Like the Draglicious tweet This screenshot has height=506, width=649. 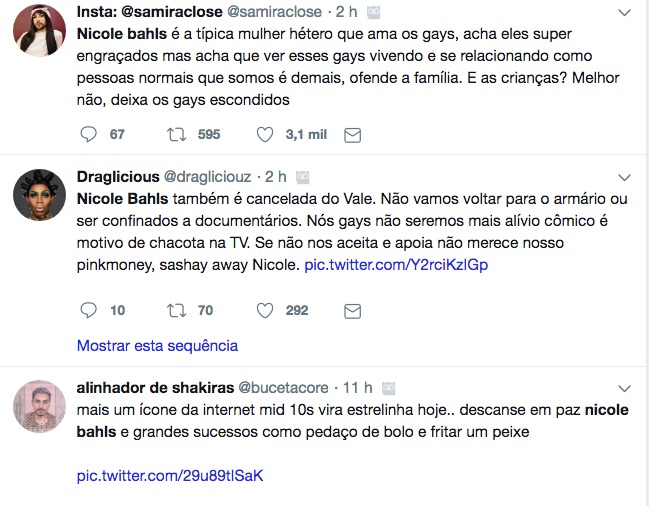tap(266, 310)
